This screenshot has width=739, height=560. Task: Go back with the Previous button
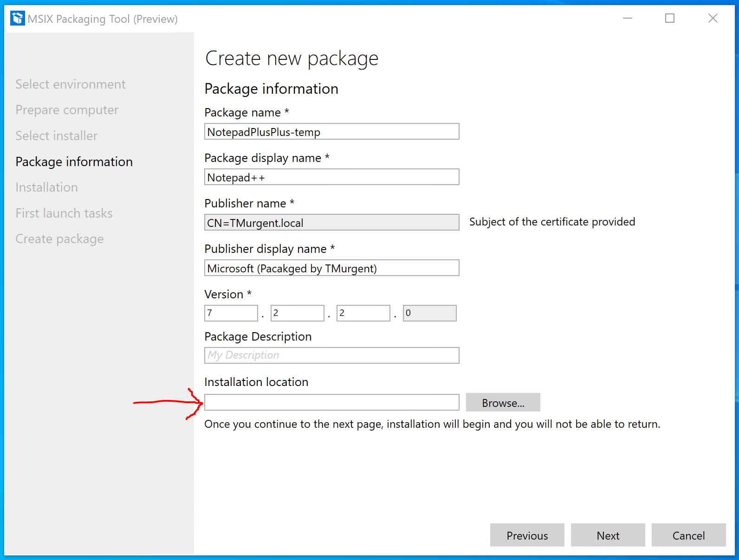527,535
